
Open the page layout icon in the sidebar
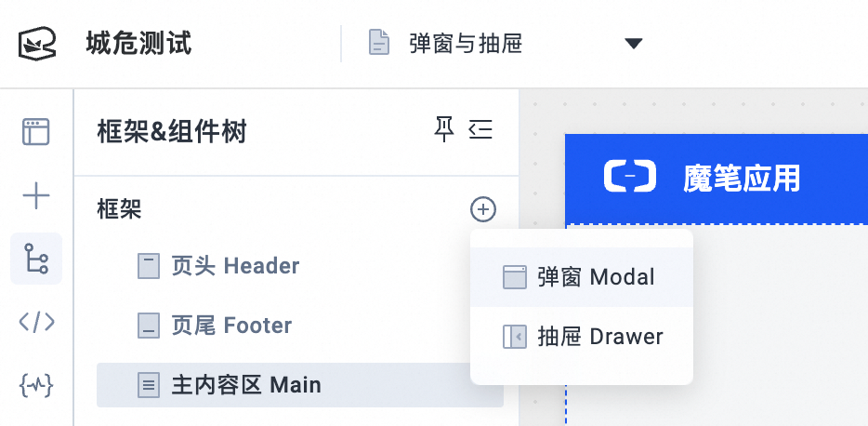pyautogui.click(x=36, y=132)
